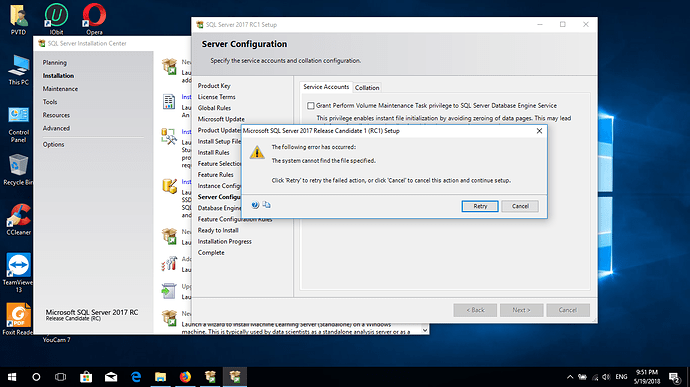Open Planning in Installation Center sidebar
This screenshot has height=387, width=690.
[55, 63]
